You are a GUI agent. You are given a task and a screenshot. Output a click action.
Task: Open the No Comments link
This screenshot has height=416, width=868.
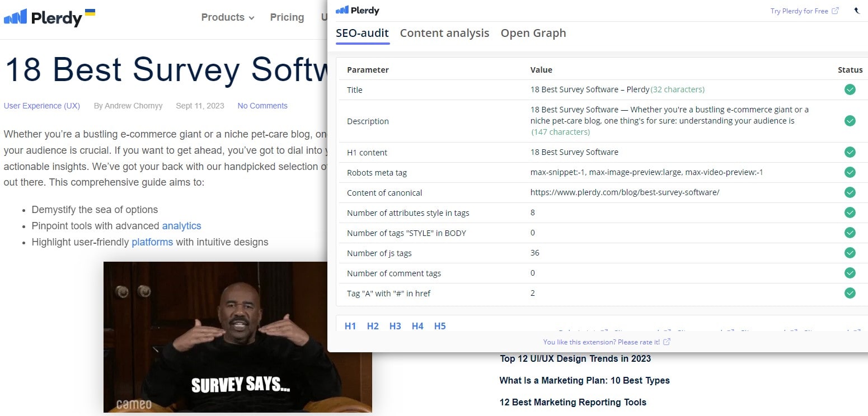pyautogui.click(x=262, y=106)
